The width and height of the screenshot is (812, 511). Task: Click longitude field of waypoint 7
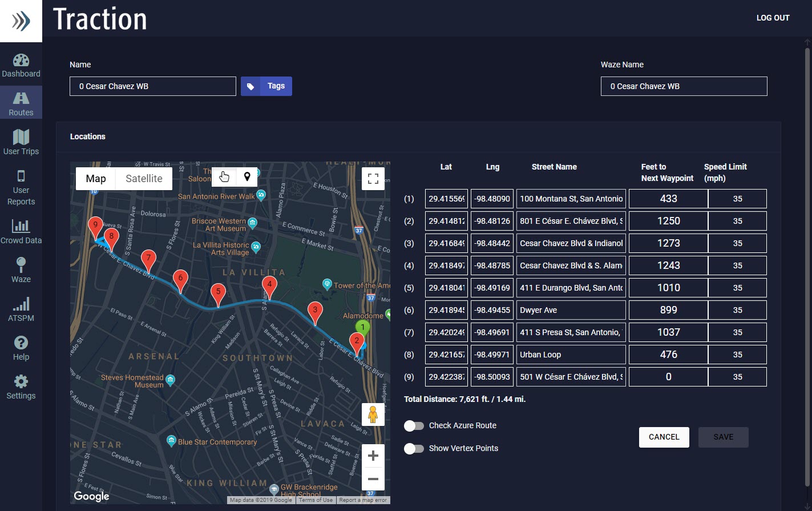(x=492, y=332)
